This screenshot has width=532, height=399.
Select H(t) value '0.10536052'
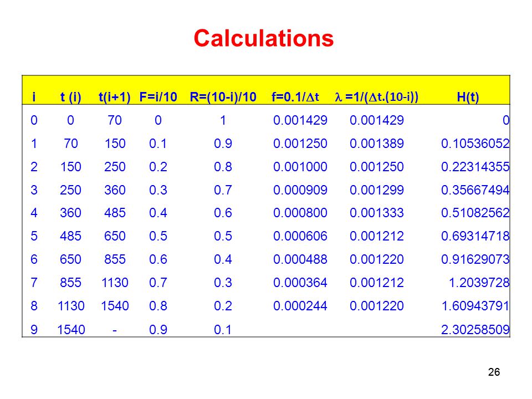click(x=475, y=144)
